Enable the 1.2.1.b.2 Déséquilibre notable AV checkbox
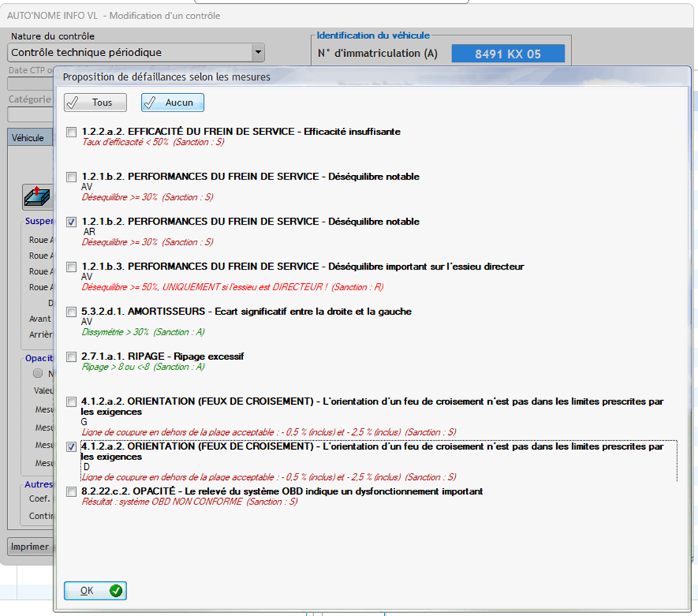The image size is (698, 616). coord(71,177)
